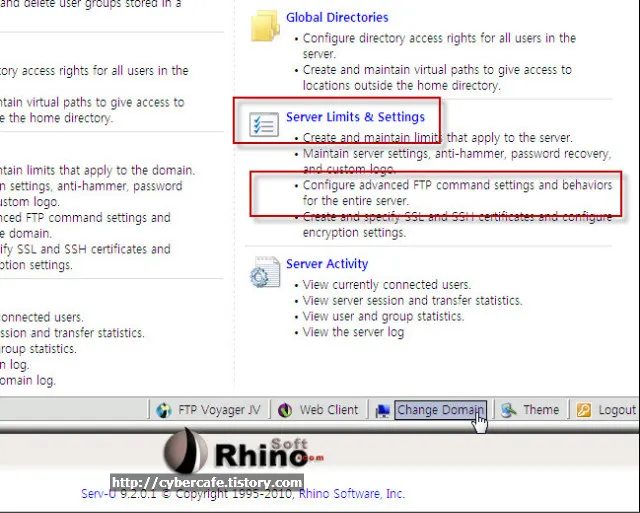This screenshot has width=640, height=513.
Task: Click the Server Activity gear icon
Action: (265, 272)
